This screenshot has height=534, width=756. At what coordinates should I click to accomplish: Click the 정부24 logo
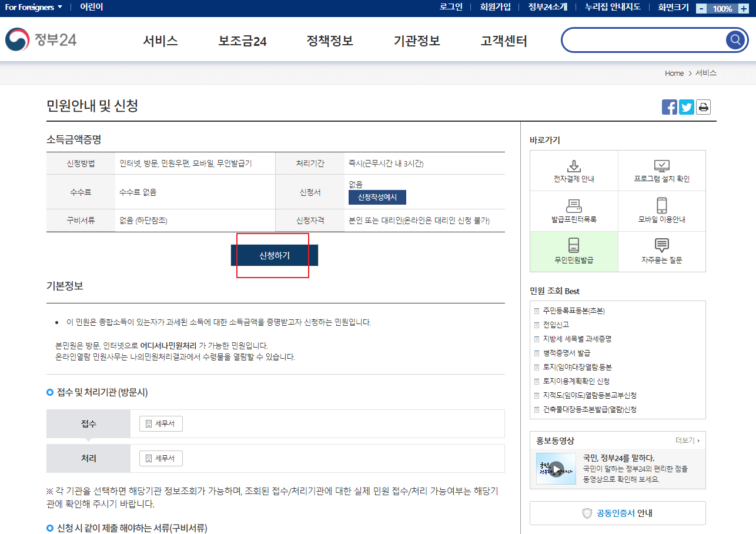tap(41, 39)
